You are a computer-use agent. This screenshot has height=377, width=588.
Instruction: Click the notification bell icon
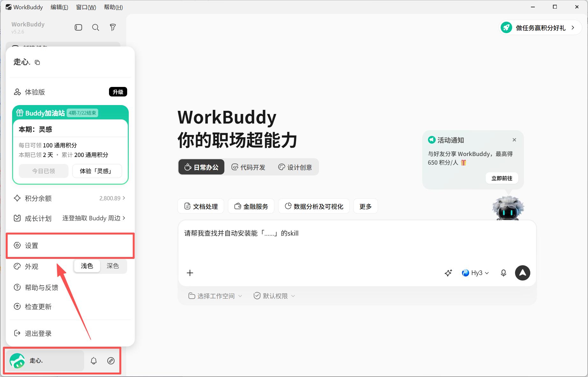[94, 361]
